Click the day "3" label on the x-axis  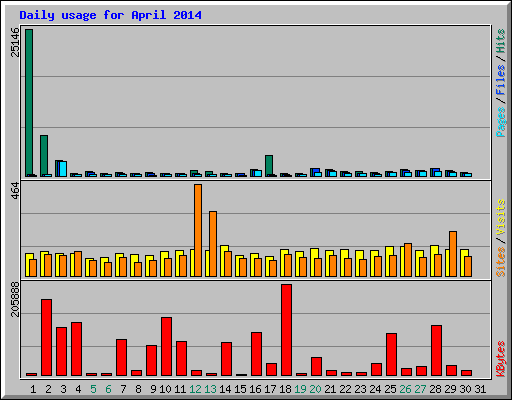(x=63, y=389)
